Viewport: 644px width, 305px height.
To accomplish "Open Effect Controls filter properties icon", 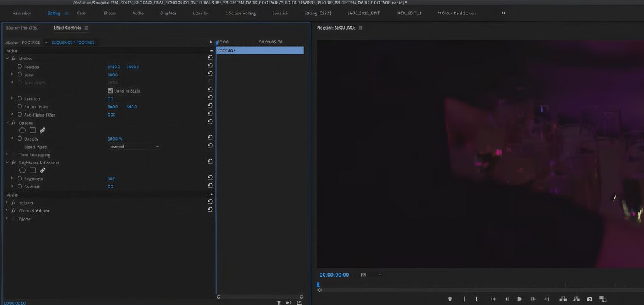I will click(x=278, y=303).
